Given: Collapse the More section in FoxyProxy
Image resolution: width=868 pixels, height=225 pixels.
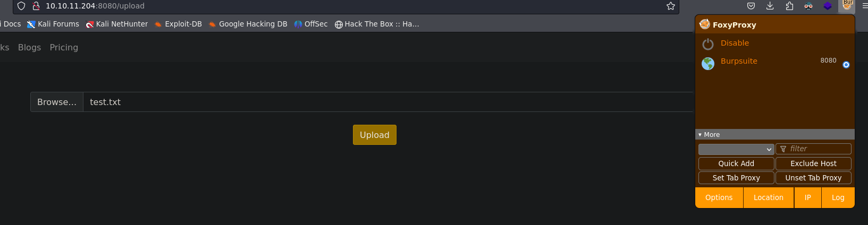Looking at the screenshot, I should point(709,135).
